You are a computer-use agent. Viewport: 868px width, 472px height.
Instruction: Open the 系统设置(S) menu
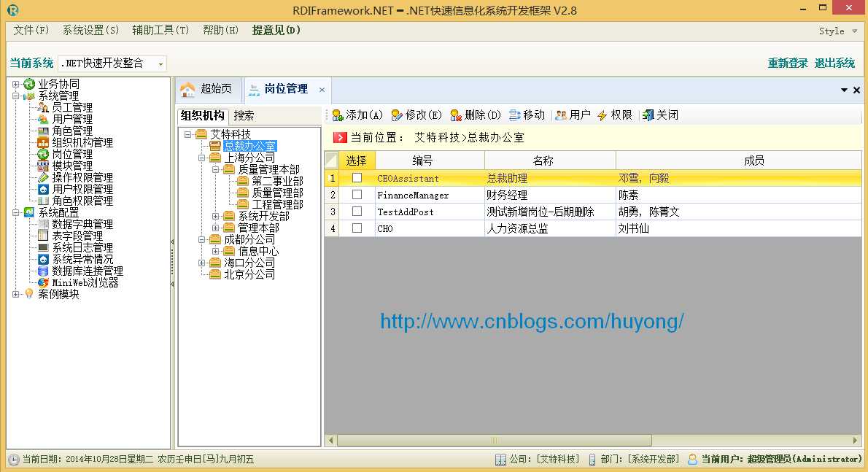point(90,30)
